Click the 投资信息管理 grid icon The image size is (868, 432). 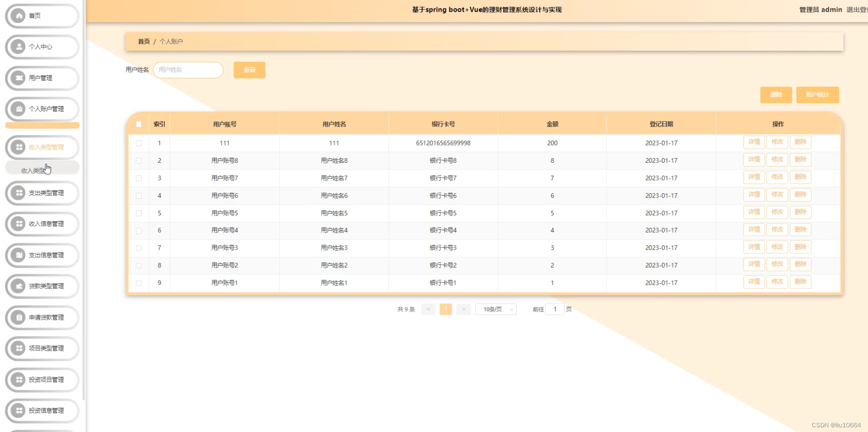tap(18, 411)
